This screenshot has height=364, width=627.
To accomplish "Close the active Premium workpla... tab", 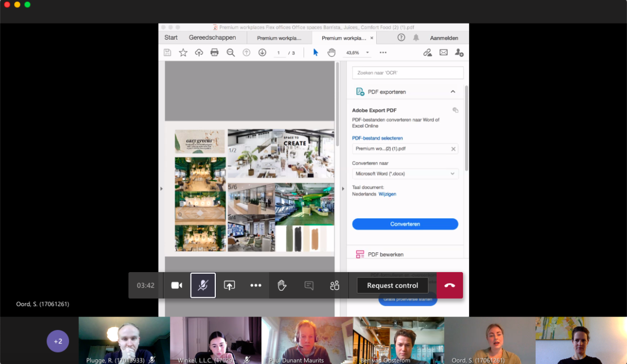I will (x=372, y=38).
